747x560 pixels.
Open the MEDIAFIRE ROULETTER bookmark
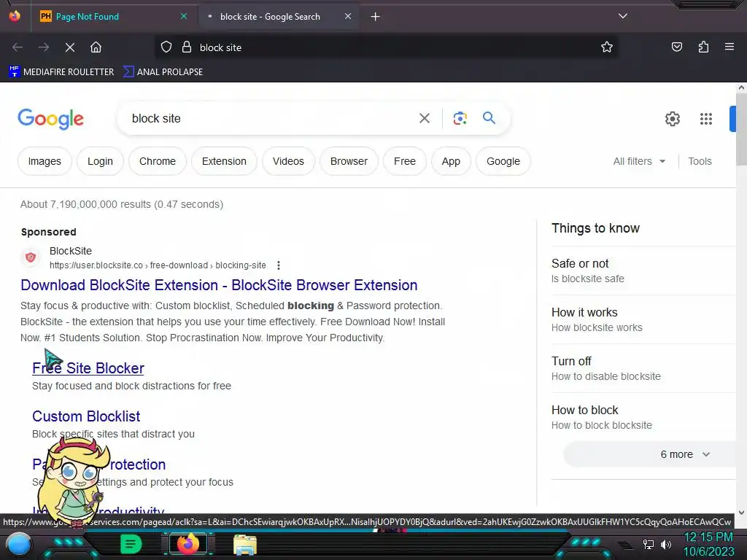pos(61,72)
